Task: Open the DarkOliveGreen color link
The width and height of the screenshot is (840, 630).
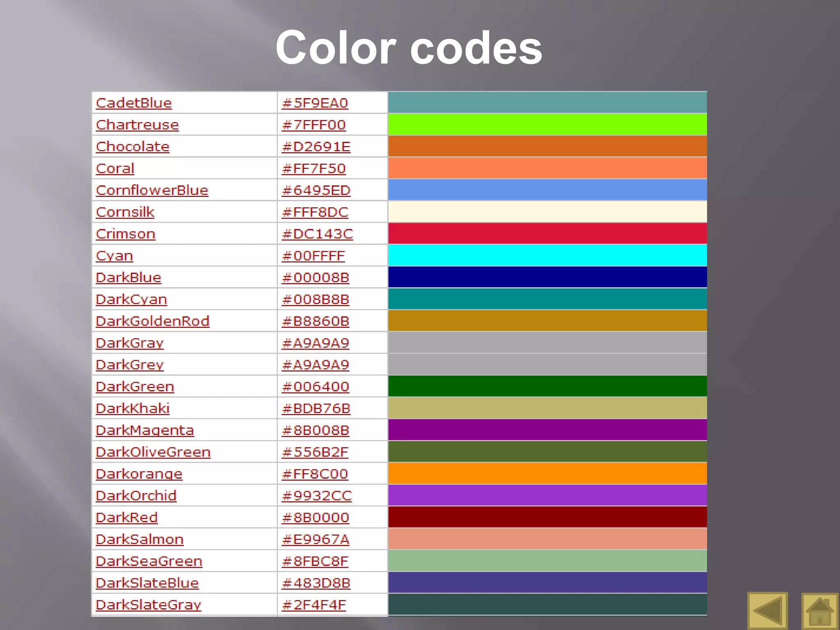Action: [x=153, y=452]
